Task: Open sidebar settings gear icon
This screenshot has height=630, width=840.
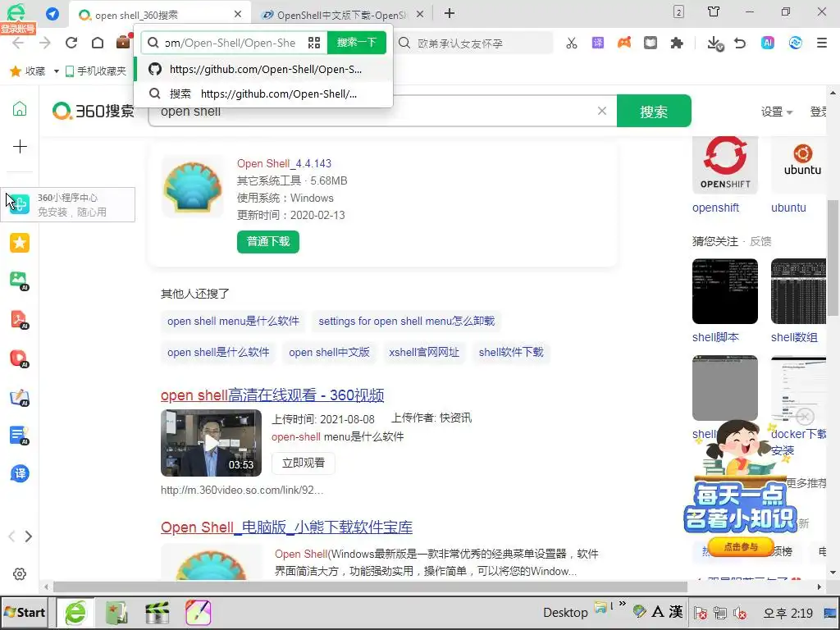Action: (20, 573)
